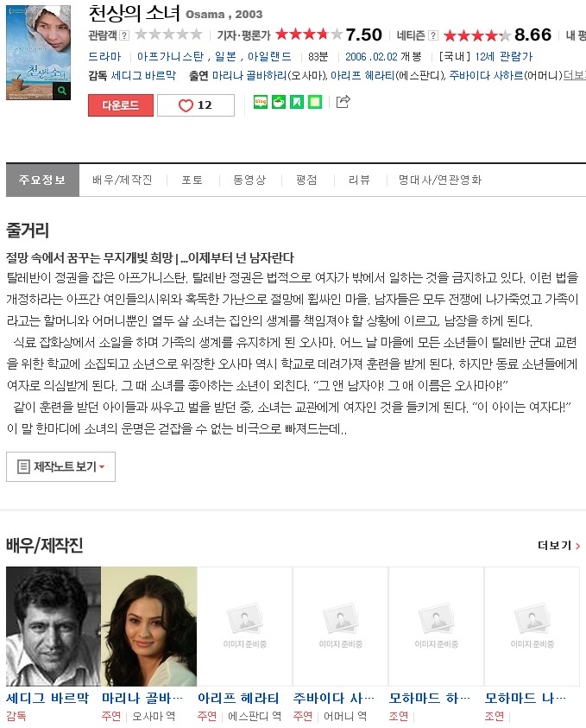Click the 관람객 empty star rating

coord(168,35)
